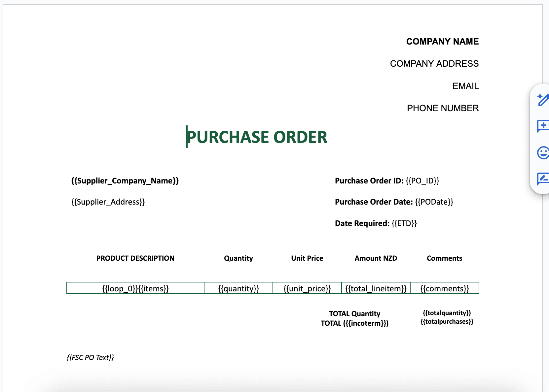Click the {{unit_price}} cell
549x392 pixels.
pos(307,288)
